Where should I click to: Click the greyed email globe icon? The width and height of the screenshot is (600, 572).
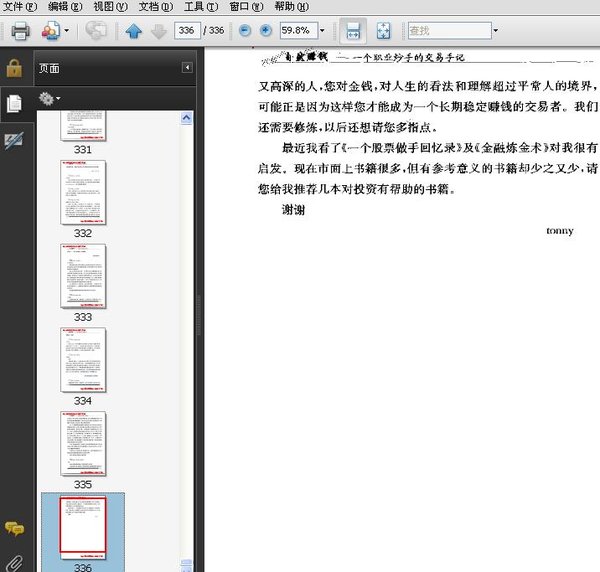96,31
